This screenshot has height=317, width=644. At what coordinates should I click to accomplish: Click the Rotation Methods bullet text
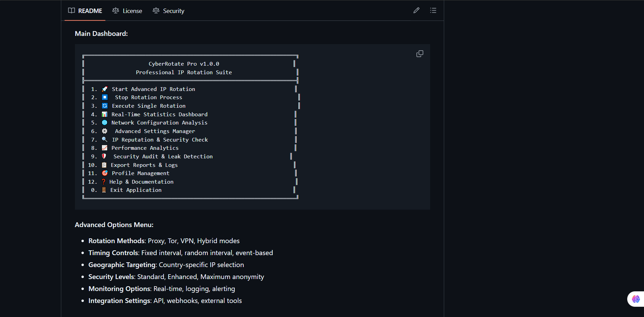coord(164,241)
